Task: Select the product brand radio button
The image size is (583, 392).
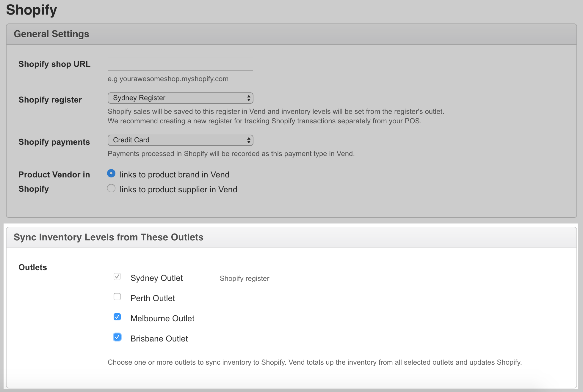Action: click(111, 174)
